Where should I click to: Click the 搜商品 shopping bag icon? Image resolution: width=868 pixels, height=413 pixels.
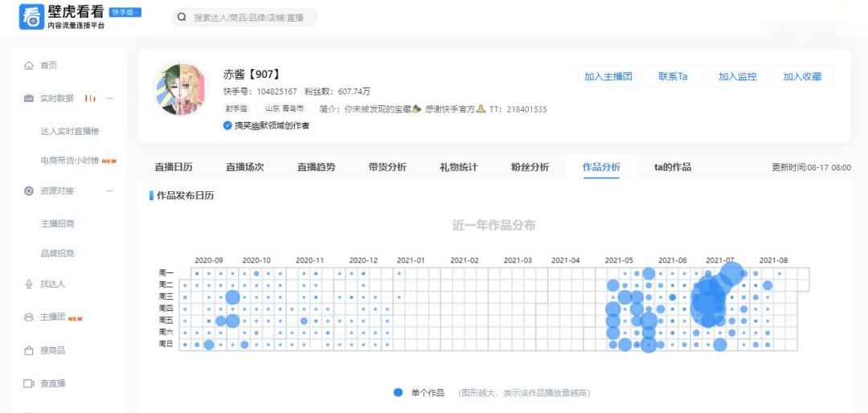pos(29,350)
